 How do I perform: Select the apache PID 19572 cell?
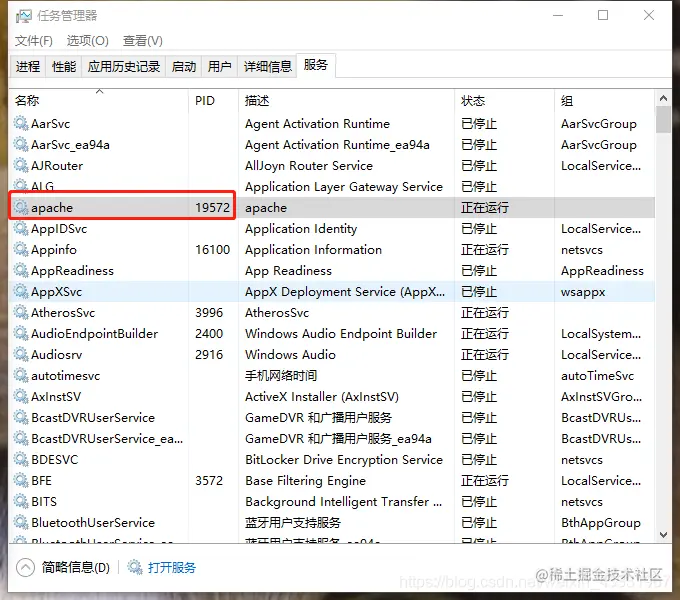point(212,208)
